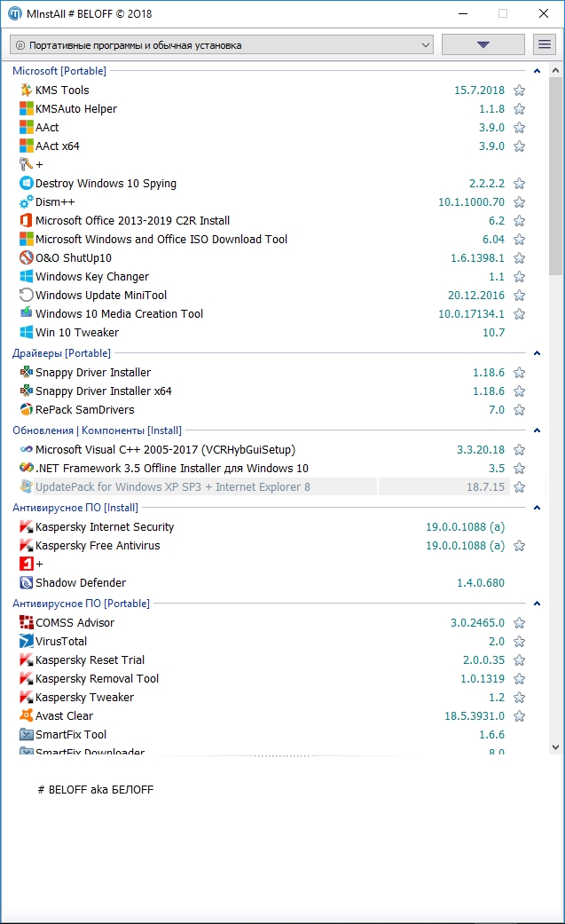Click version 1.4.0.680 of Shadow Defender
The width and height of the screenshot is (565, 924).
tap(481, 583)
